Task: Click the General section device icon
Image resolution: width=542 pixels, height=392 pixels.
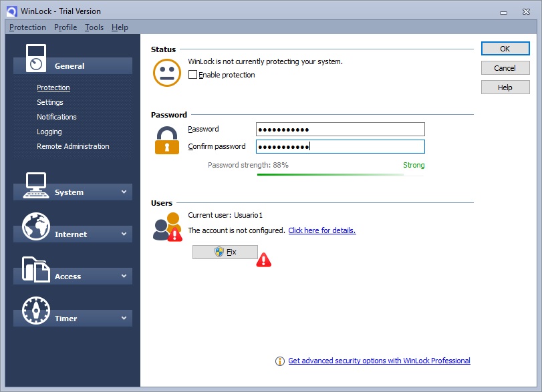Action: pos(36,58)
